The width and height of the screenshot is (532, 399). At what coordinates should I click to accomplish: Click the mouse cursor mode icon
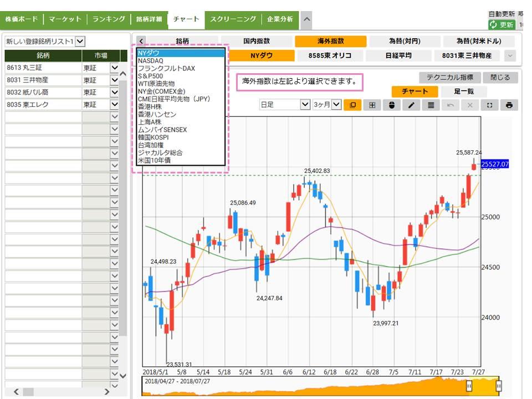click(392, 105)
